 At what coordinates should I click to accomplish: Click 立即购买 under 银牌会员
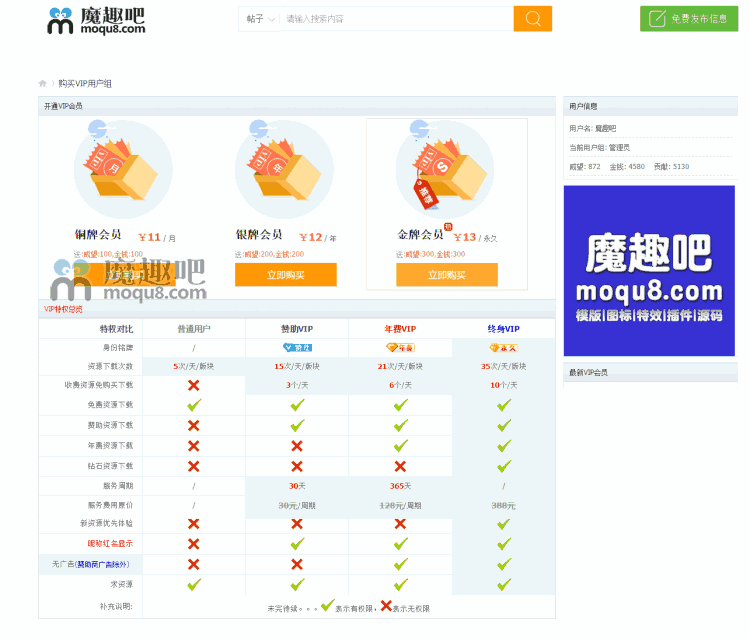[286, 275]
